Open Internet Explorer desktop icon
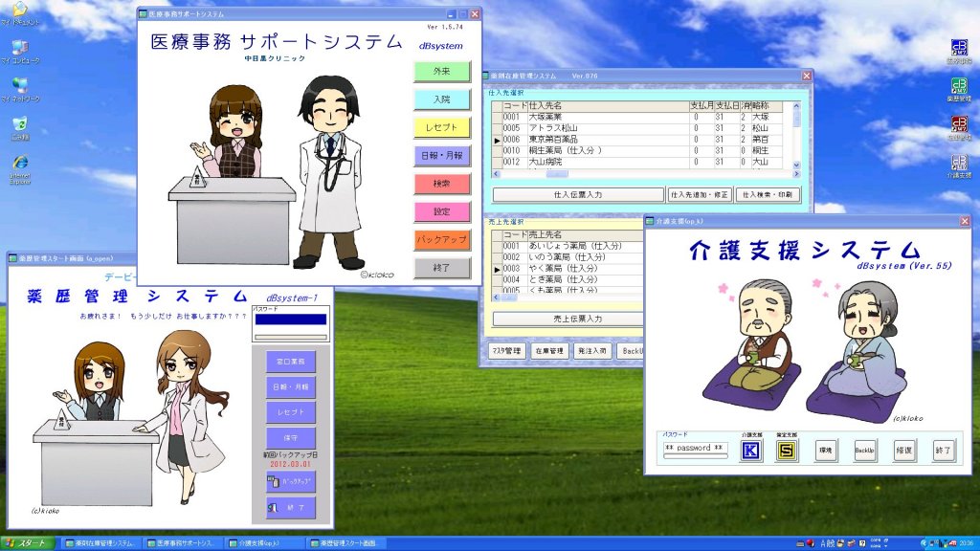980x551 pixels. pos(19,164)
